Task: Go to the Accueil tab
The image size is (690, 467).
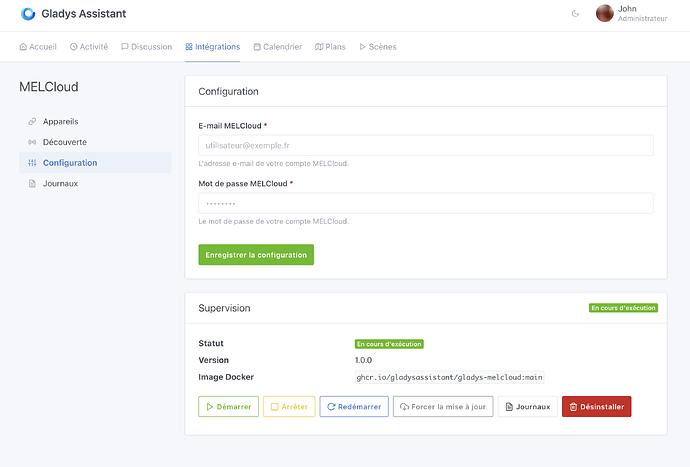Action: [38, 47]
